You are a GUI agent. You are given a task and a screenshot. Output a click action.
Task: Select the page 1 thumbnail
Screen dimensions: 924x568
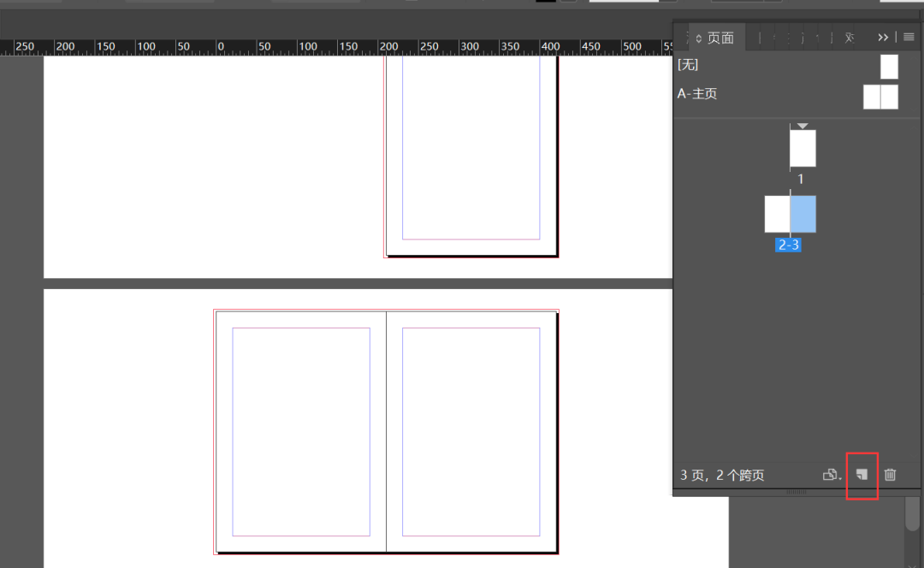click(x=802, y=147)
